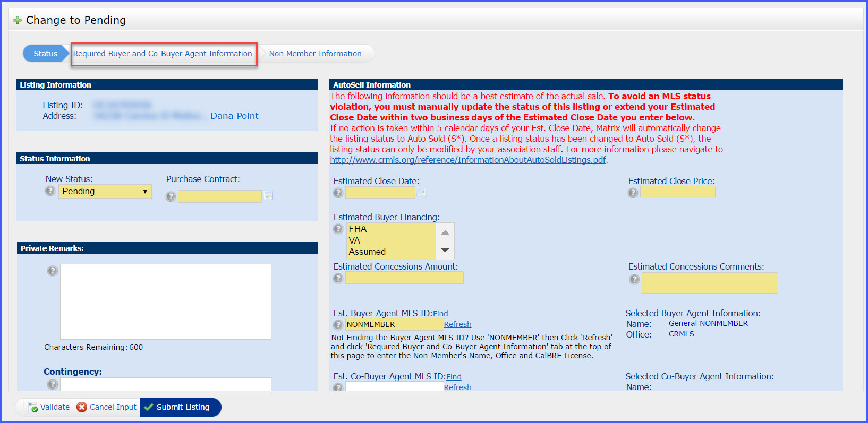Click the Cancel Input button
Screen dimensions: 868x423
coord(107,407)
